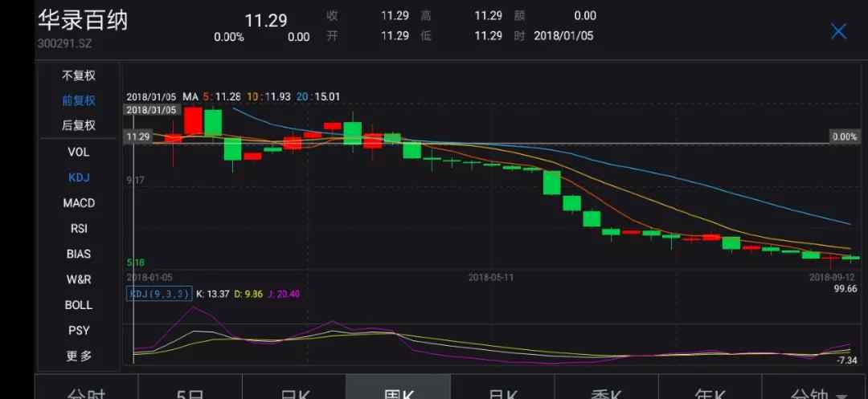
Task: Choose the BIAS indicator
Action: 79,254
